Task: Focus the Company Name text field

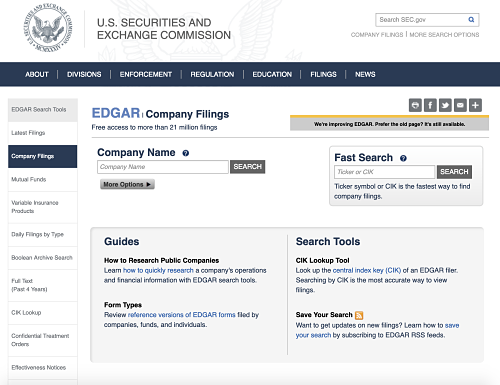Action: coord(163,167)
